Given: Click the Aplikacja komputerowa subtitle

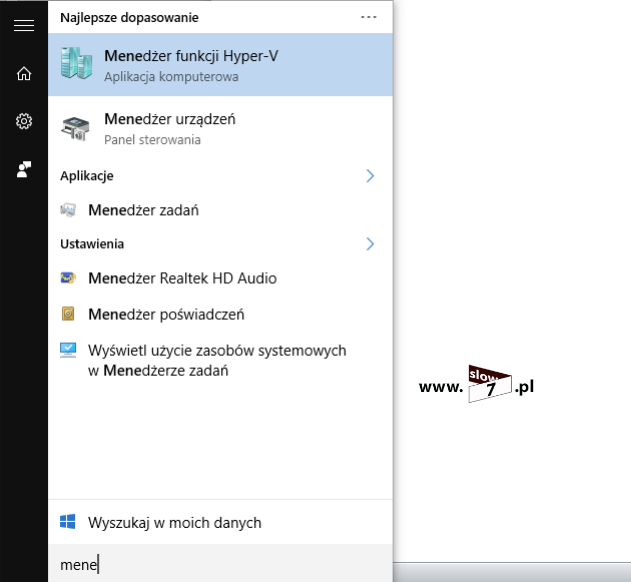Looking at the screenshot, I should [x=171, y=76].
